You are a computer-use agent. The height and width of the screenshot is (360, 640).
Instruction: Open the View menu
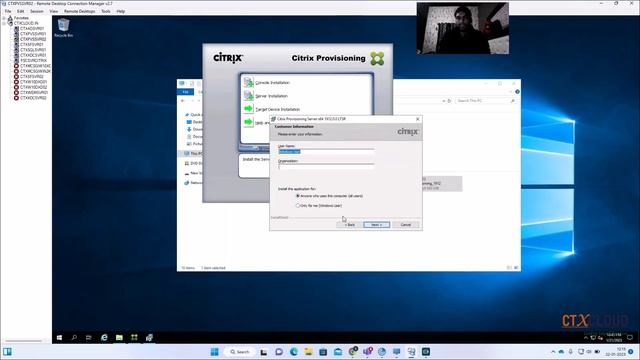click(x=53, y=11)
